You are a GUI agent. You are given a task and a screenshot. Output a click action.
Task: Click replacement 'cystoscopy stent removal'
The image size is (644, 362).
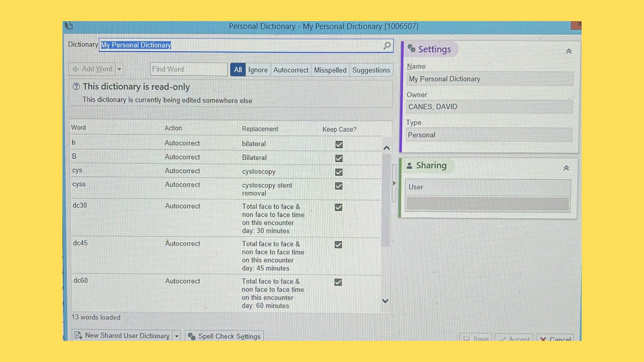(x=267, y=189)
